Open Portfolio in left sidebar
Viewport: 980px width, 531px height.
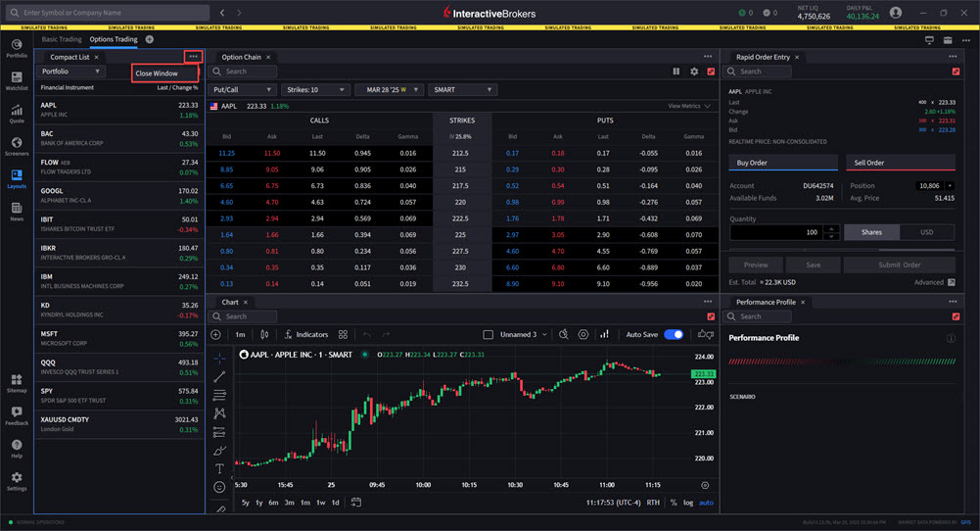(x=17, y=48)
